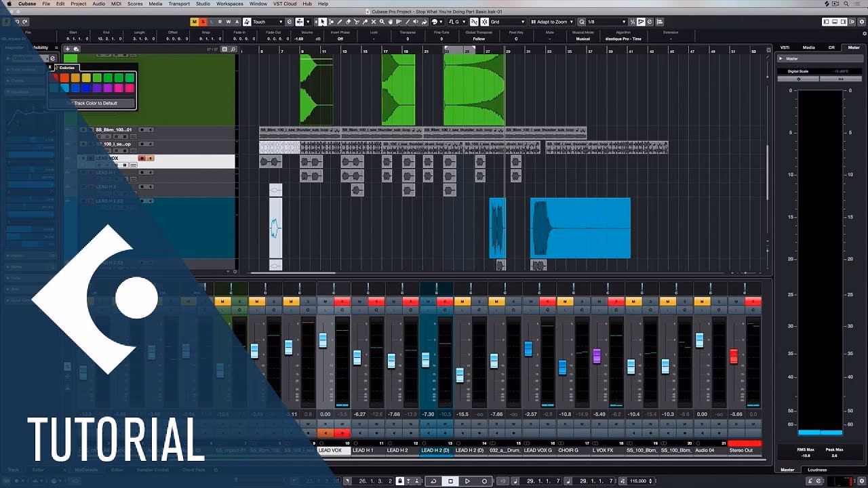
Task: Disable record on LEAD VOX track in track list
Action: tap(142, 158)
